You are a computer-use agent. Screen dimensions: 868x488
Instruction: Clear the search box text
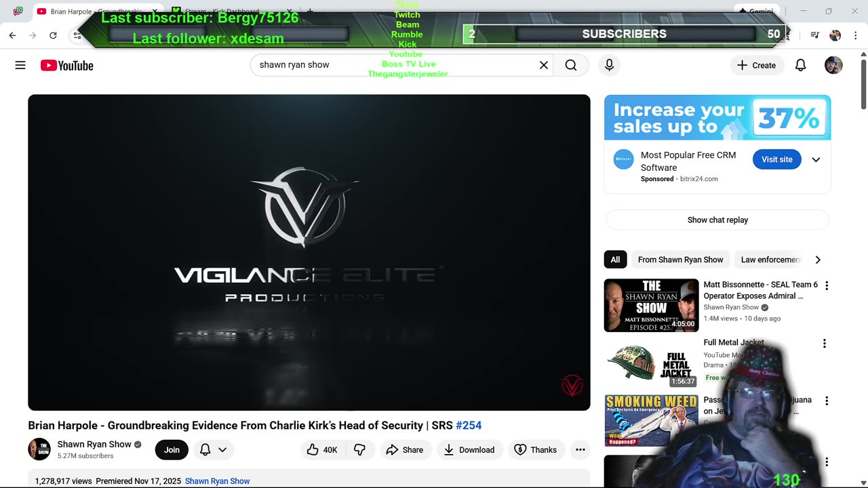544,65
